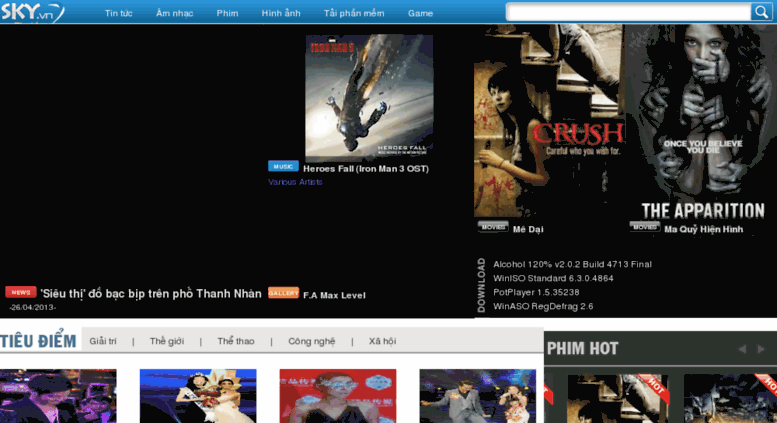
Task: Select the Công nghệ tab
Action: pos(312,341)
